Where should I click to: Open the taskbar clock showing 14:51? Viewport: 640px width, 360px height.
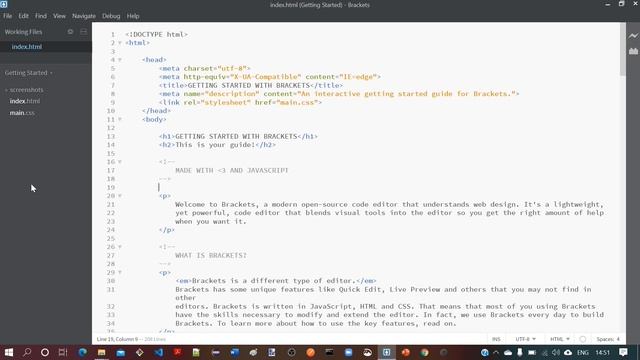point(602,352)
